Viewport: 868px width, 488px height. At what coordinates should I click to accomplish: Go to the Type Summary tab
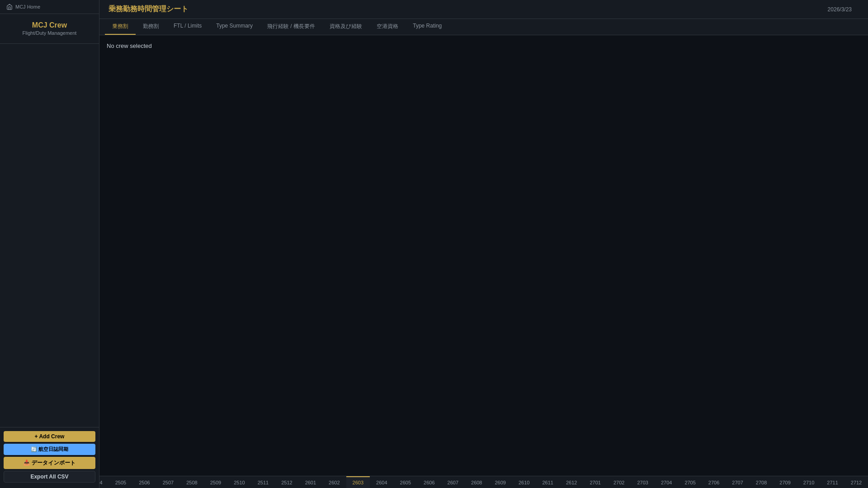pos(234,26)
